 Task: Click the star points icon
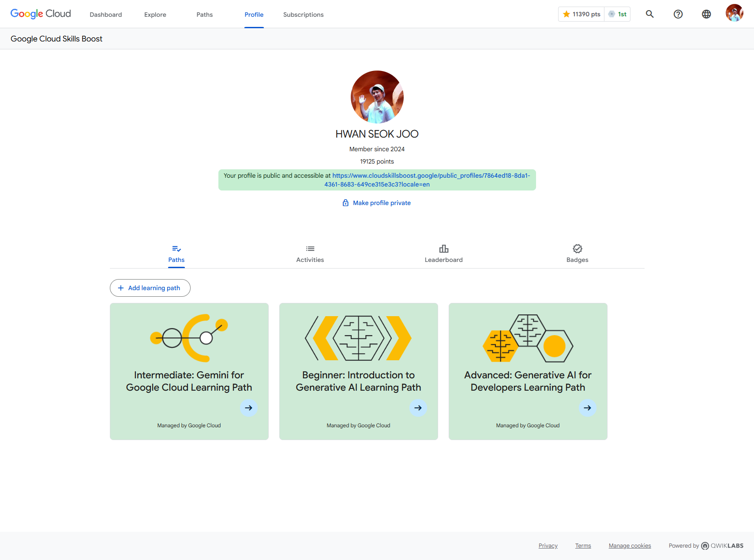click(566, 14)
